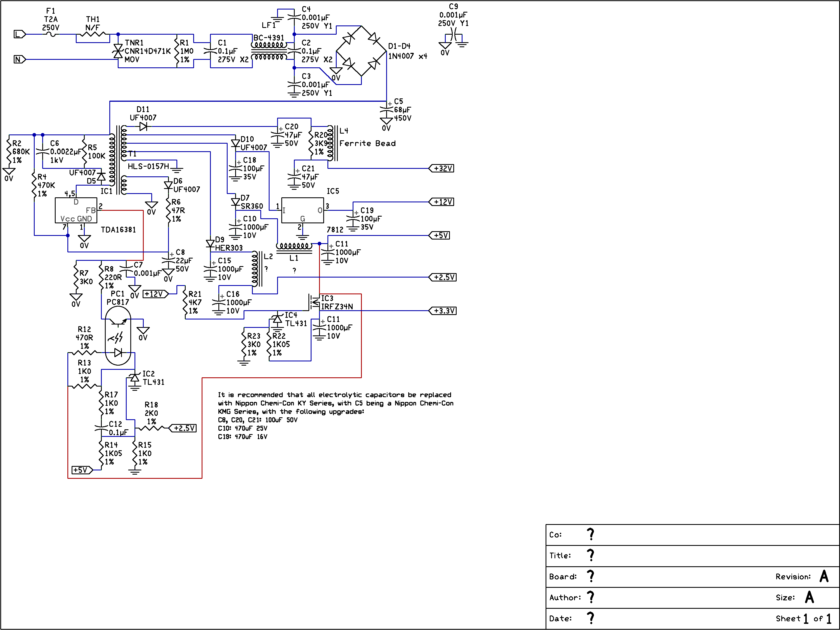The height and width of the screenshot is (630, 840).
Task: Select the +5V output port near C11
Action: 439,235
